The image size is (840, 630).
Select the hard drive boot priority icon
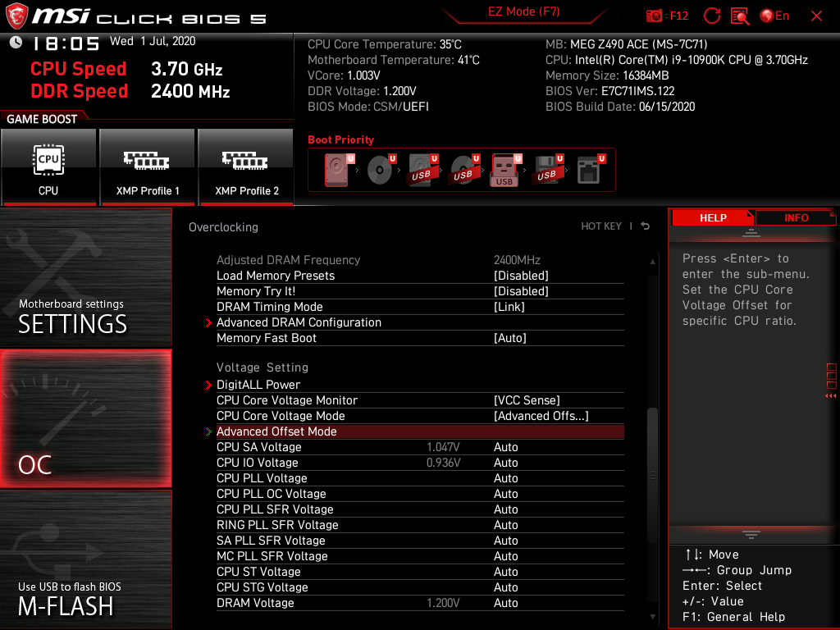point(336,170)
